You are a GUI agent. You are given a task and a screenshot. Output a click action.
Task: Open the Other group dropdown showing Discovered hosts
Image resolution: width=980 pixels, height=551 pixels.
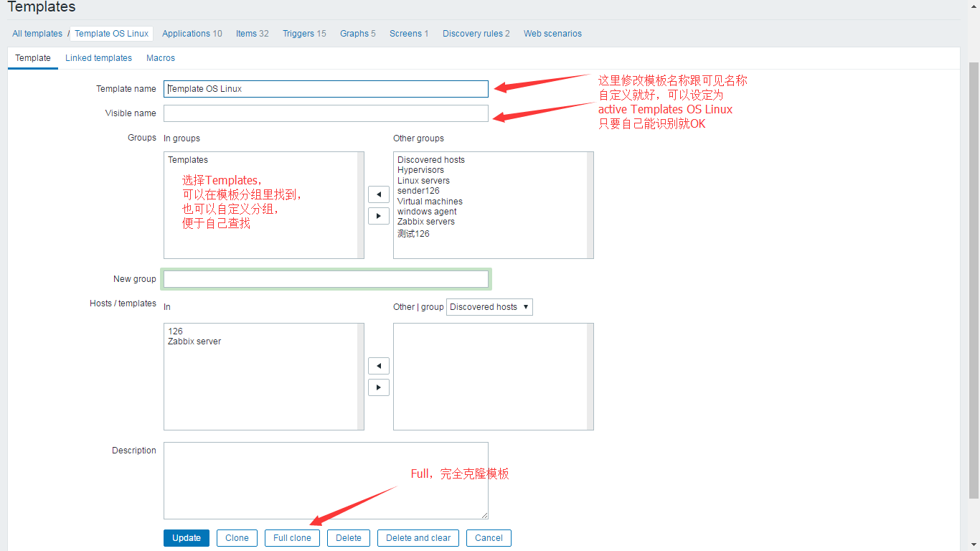pyautogui.click(x=489, y=307)
